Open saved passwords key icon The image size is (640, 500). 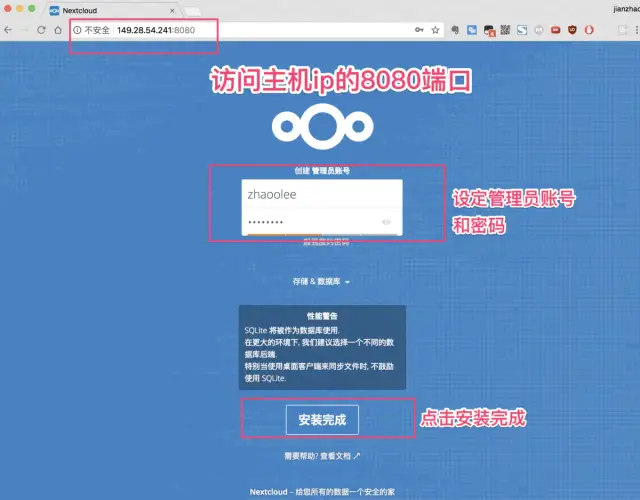(418, 30)
